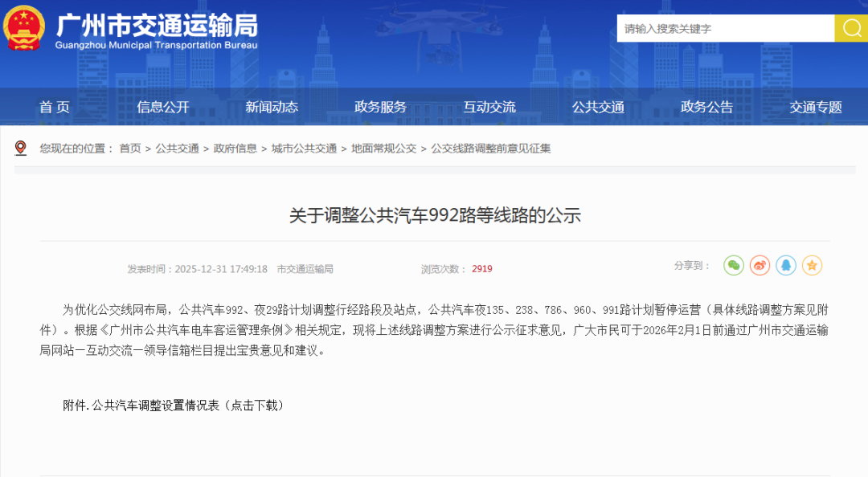
Task: Open the 政务公告 navigation item
Action: (x=706, y=107)
